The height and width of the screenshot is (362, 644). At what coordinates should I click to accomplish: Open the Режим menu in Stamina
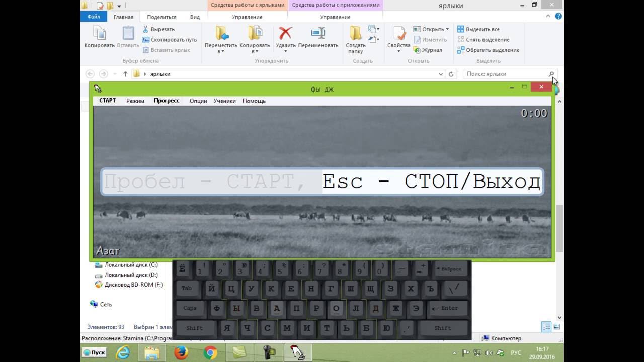[135, 101]
